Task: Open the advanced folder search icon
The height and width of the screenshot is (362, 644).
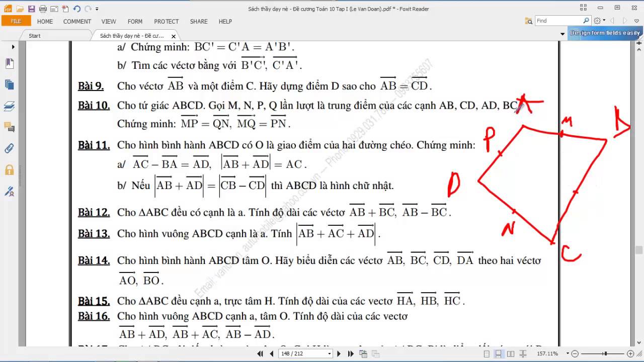Action: click(529, 21)
